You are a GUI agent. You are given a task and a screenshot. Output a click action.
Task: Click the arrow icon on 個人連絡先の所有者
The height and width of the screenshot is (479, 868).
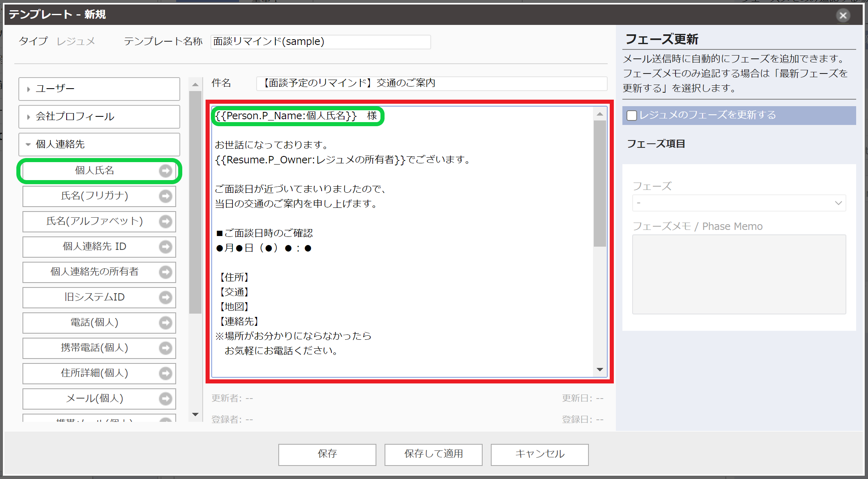pyautogui.click(x=166, y=272)
